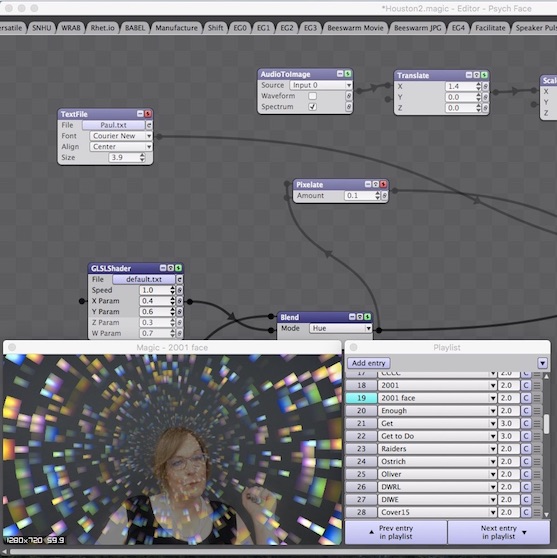Click the help icon on the Translate module
The image size is (557, 558).
tap(477, 75)
